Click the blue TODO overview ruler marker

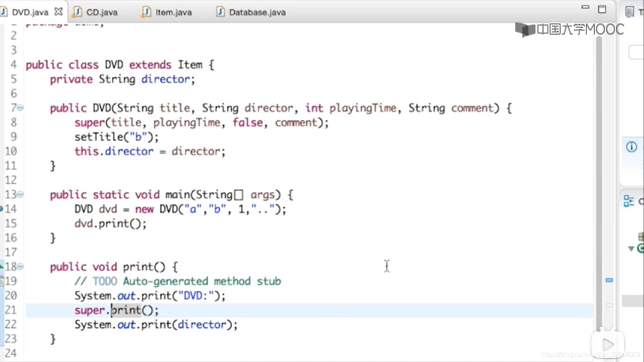[x=609, y=280]
